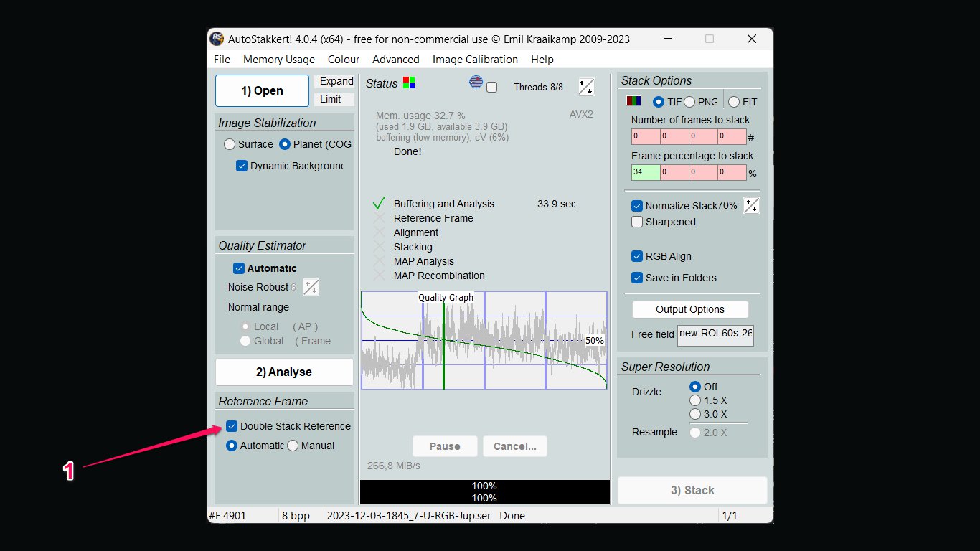Set Drizzle to Off

tap(695, 387)
